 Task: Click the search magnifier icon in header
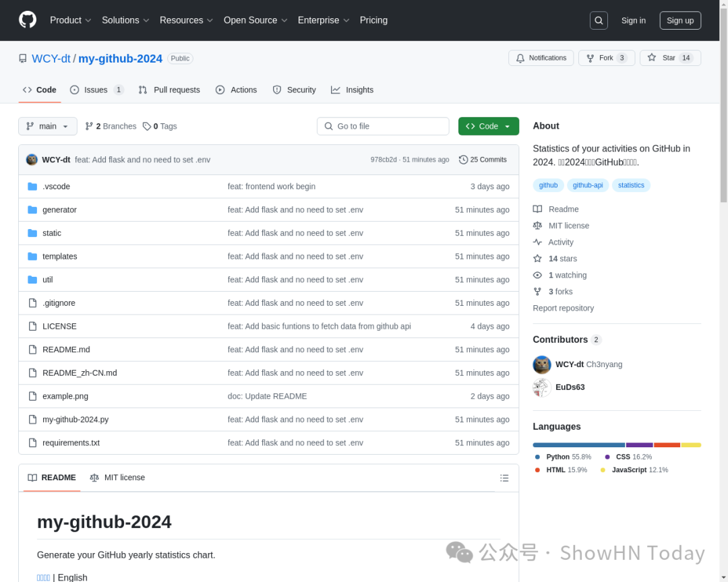tap(599, 20)
